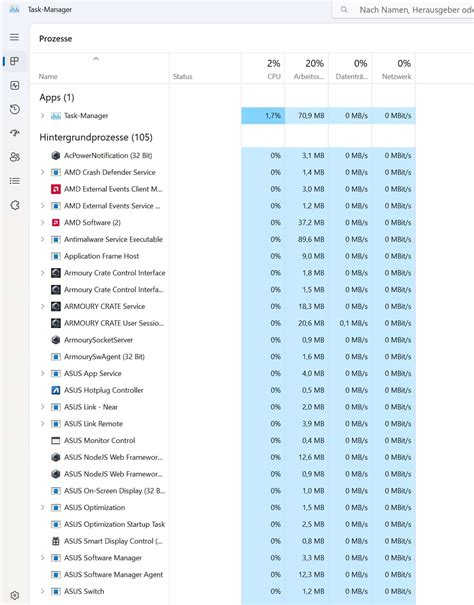This screenshot has width=474, height=605.
Task: Click the 37,2 MB memory value
Action: [x=311, y=223]
